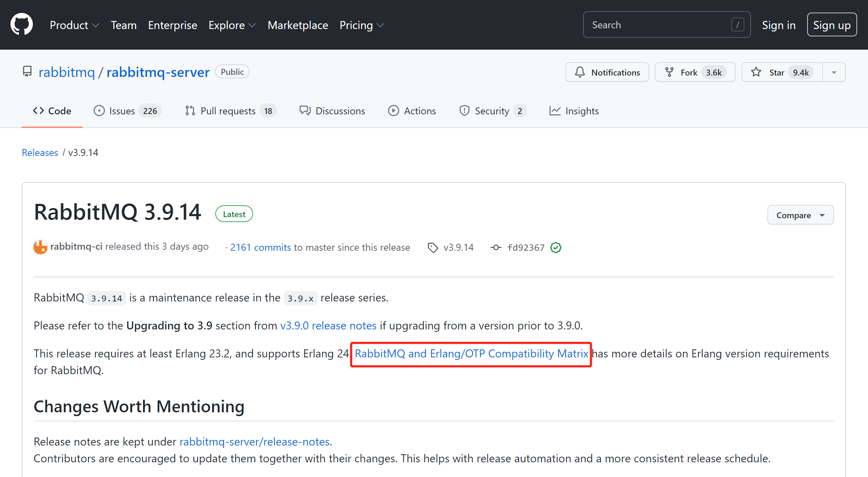The height and width of the screenshot is (477, 868).
Task: Open the Actions tab
Action: coord(412,111)
